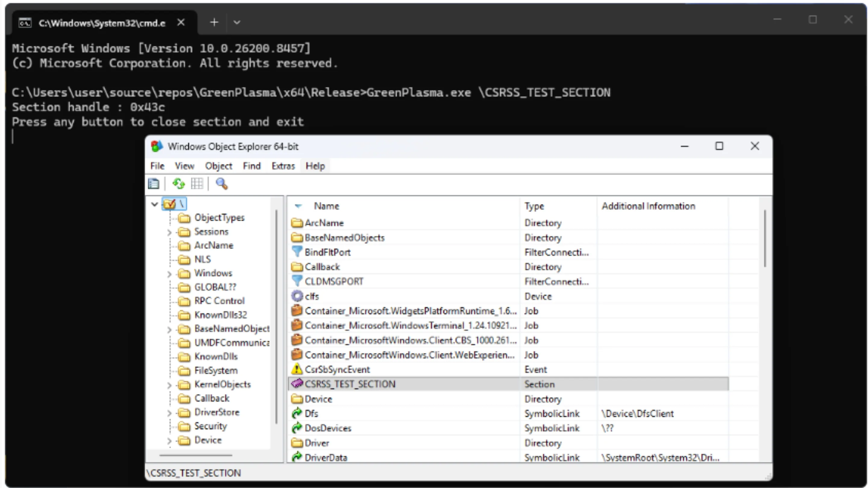Select FileSystem in the tree
The height and width of the screenshot is (488, 868).
[216, 371]
